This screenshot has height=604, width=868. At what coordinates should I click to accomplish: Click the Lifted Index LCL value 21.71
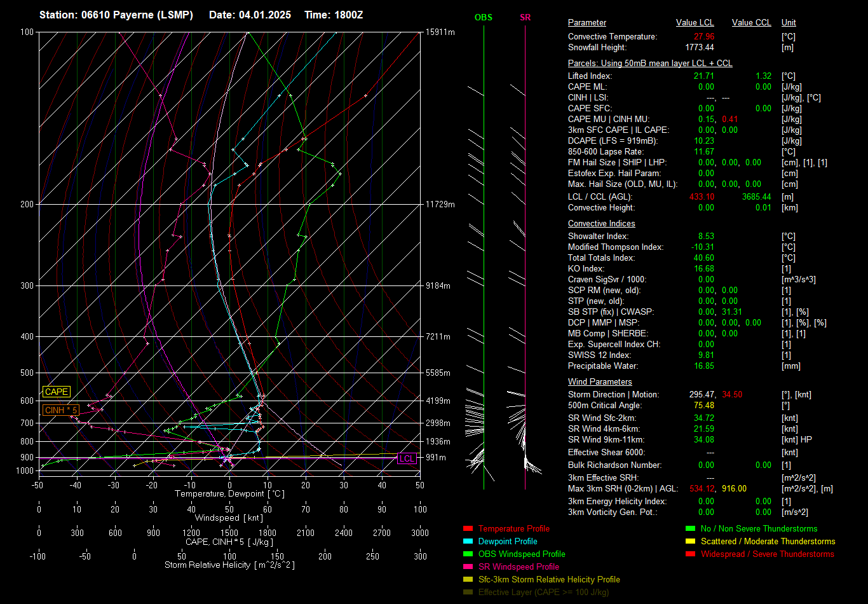click(704, 76)
